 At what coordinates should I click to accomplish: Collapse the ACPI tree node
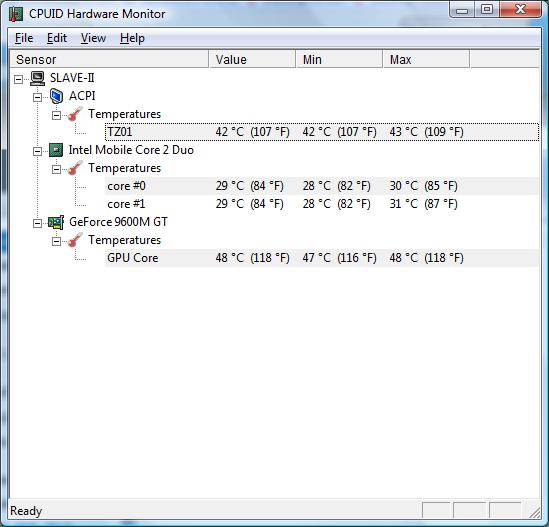tap(37, 97)
